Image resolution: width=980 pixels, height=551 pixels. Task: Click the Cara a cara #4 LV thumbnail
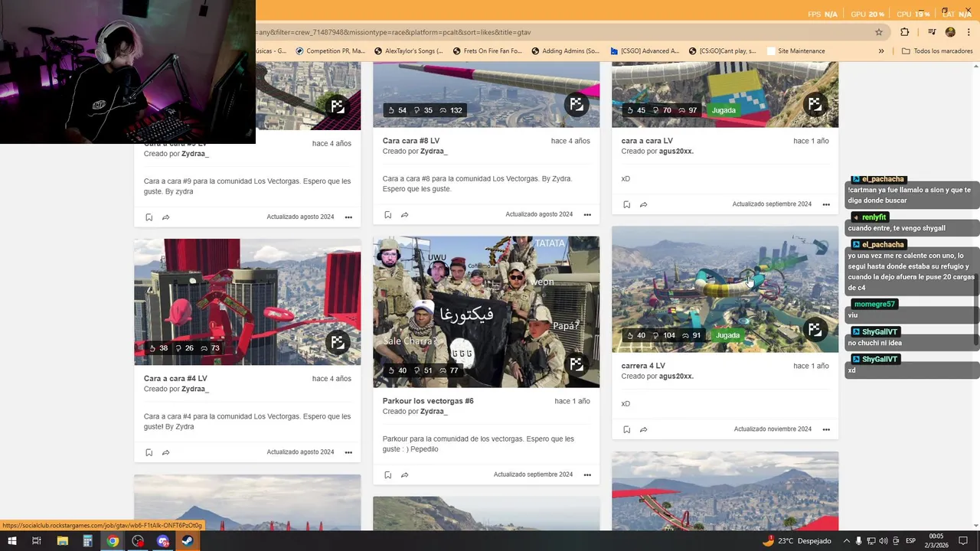(x=247, y=302)
